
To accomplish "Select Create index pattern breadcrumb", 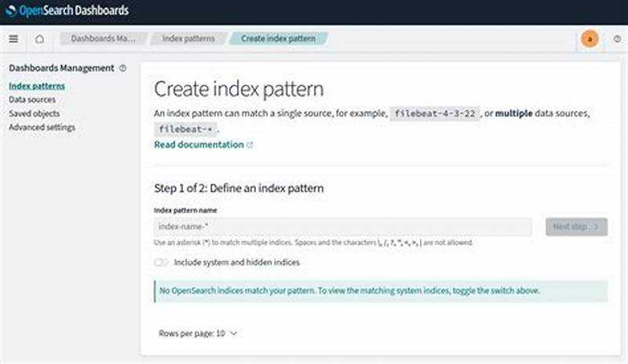I will pos(278,38).
